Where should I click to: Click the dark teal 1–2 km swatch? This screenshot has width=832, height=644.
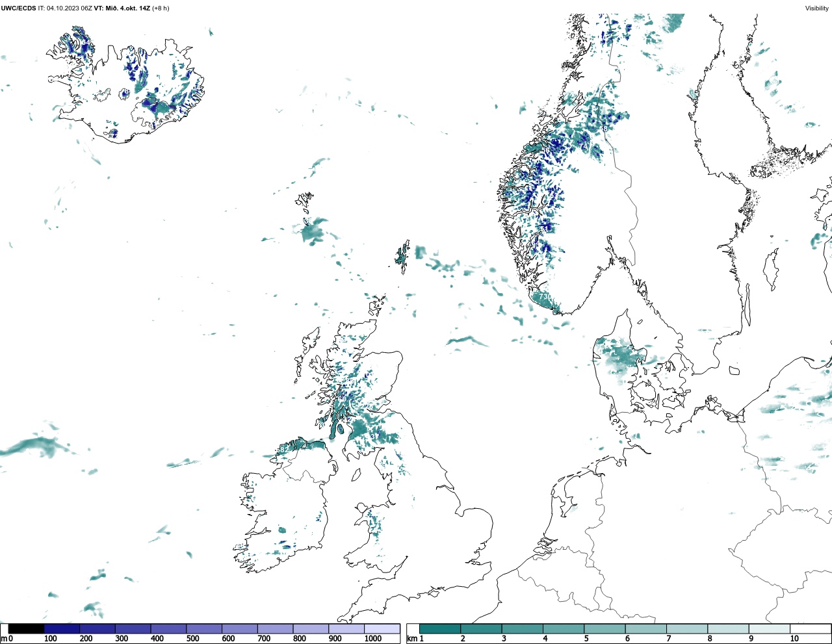[x=440, y=629]
